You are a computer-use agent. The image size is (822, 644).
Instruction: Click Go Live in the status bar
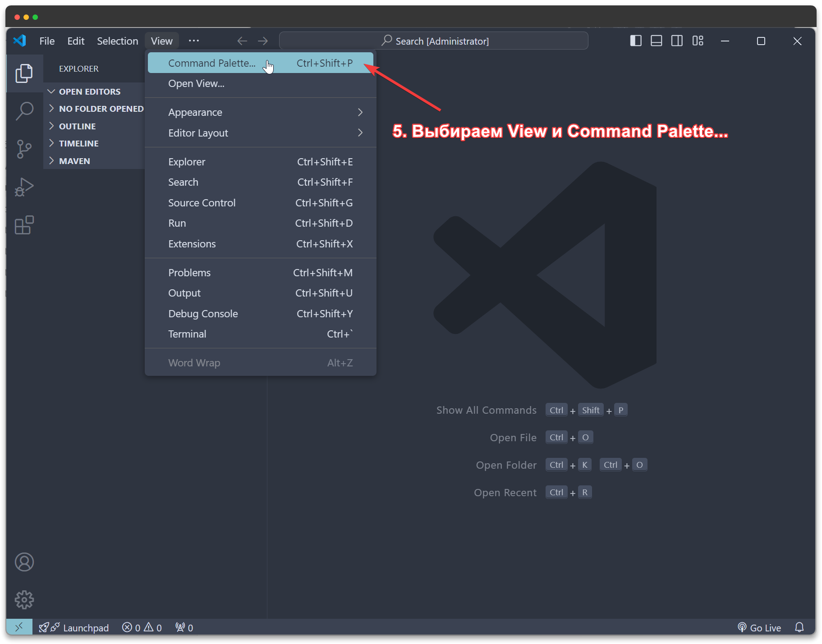click(764, 627)
